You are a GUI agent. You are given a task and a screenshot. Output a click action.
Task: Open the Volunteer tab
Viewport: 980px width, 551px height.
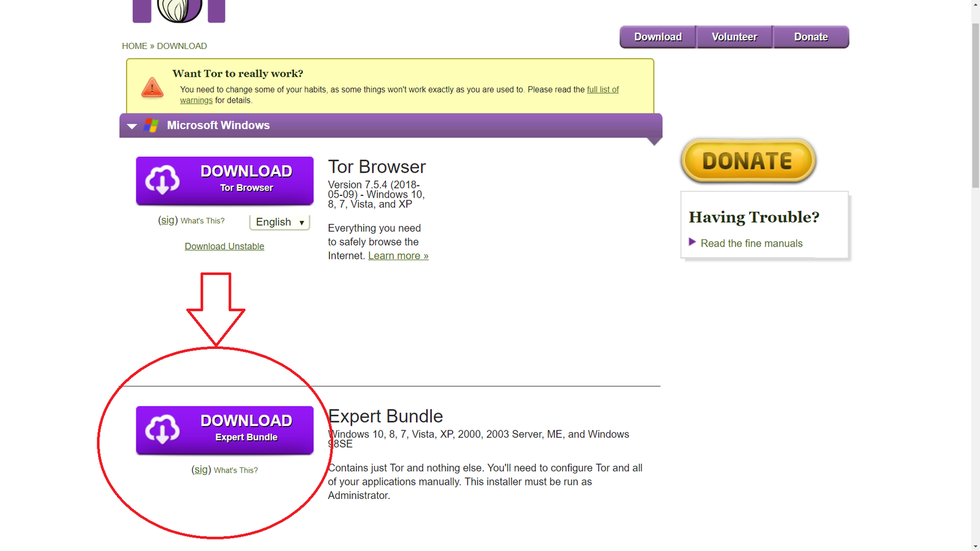click(734, 37)
